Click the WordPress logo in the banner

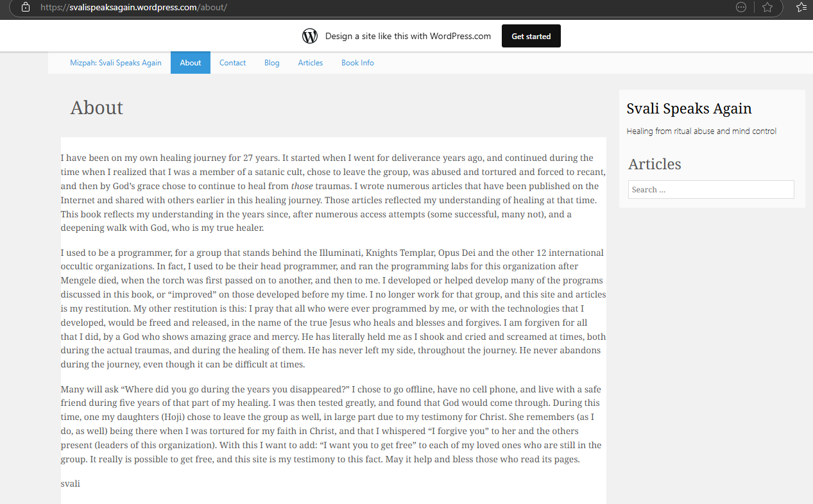point(310,37)
